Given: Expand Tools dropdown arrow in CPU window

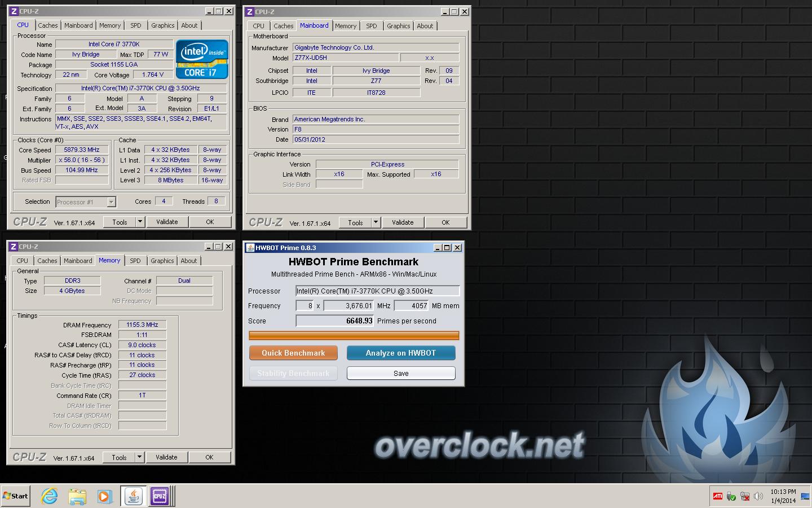Looking at the screenshot, I should click(140, 222).
